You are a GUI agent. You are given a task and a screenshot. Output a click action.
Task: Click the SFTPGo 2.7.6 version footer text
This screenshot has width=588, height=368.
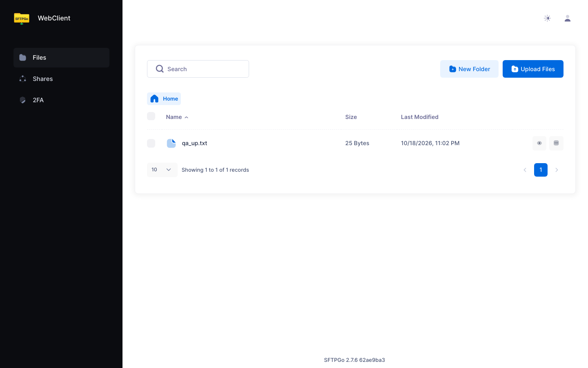354,360
